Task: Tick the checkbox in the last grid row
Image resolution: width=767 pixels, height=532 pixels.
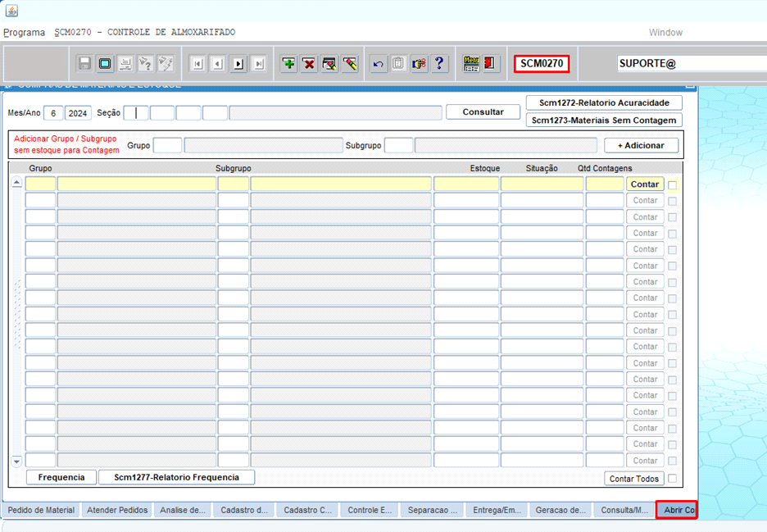Action: [x=673, y=461]
